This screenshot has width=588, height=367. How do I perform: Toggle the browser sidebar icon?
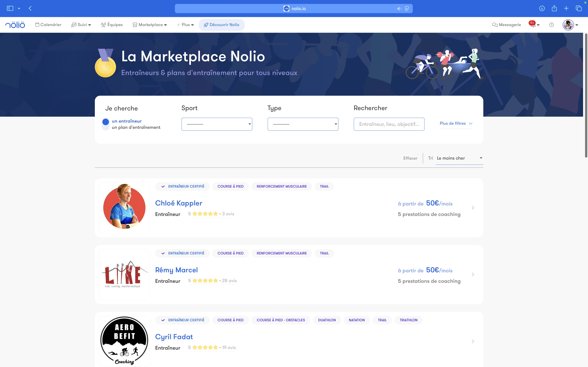pyautogui.click(x=10, y=9)
